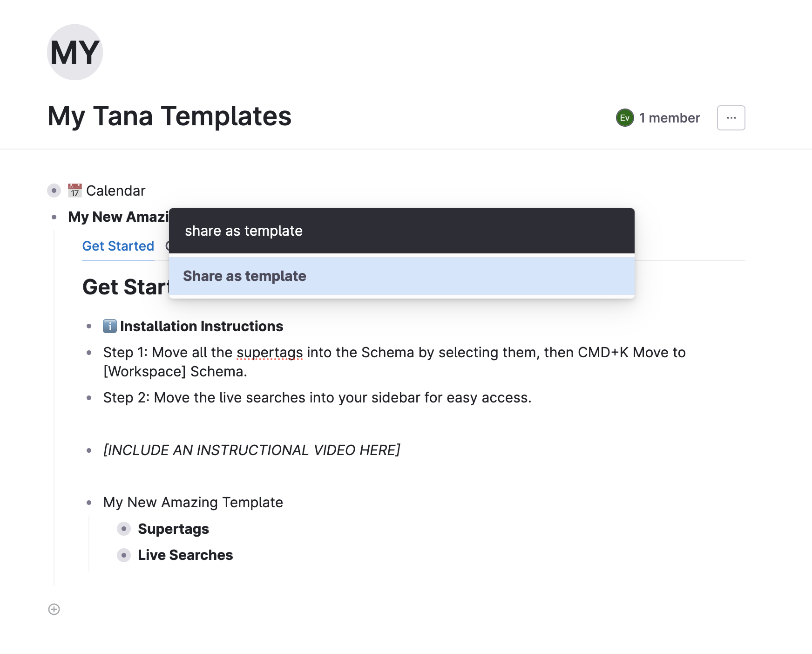Viewport: 812px width, 654px height.
Task: Click the calendar emoji icon
Action: click(x=75, y=191)
